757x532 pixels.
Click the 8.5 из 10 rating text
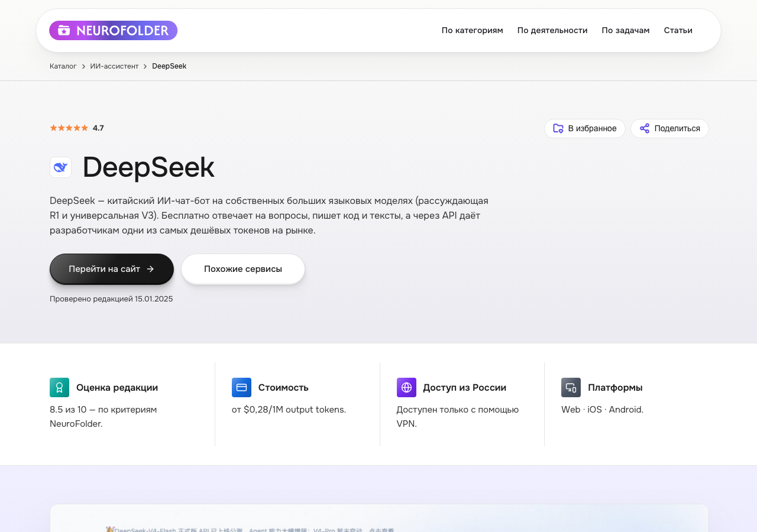[x=103, y=416]
